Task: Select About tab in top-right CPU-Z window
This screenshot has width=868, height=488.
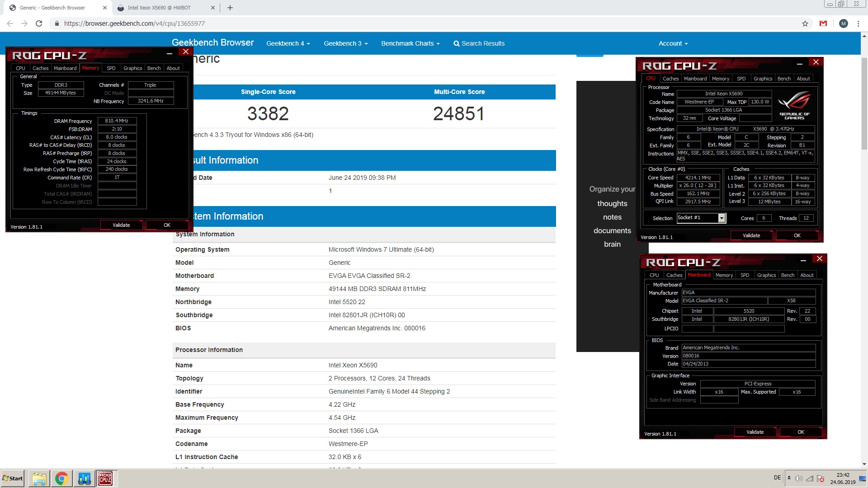Action: click(x=803, y=79)
